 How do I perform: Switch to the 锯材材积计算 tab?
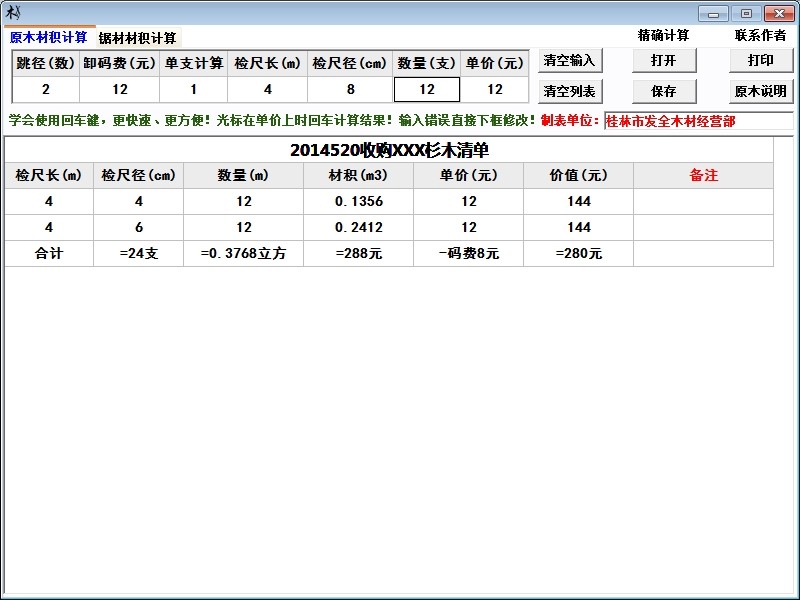click(x=138, y=36)
